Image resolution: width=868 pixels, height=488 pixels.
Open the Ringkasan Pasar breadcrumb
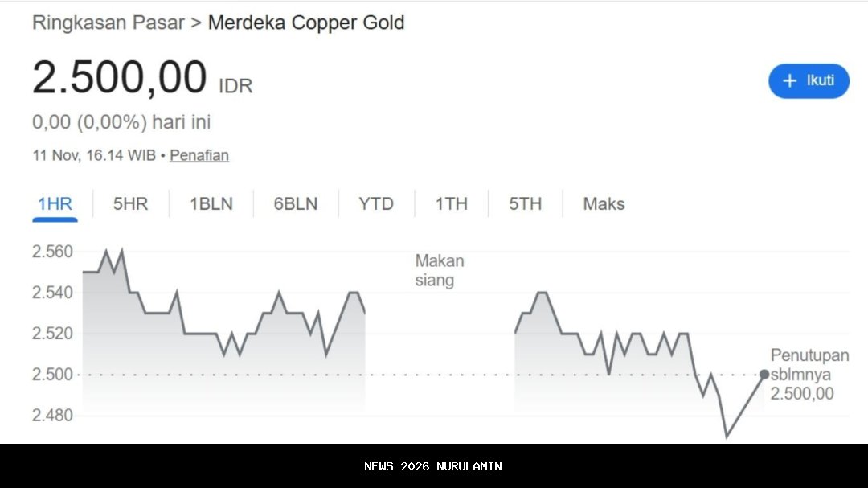coord(107,23)
